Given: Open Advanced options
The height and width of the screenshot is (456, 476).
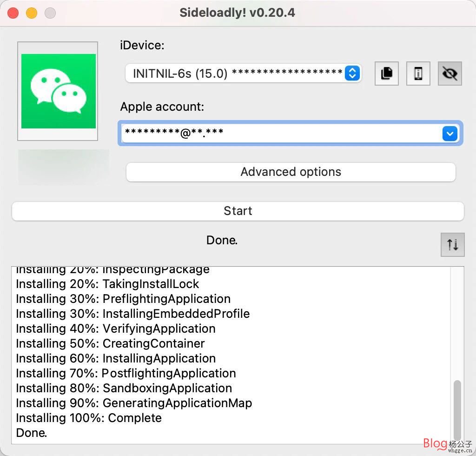Looking at the screenshot, I should click(x=291, y=172).
